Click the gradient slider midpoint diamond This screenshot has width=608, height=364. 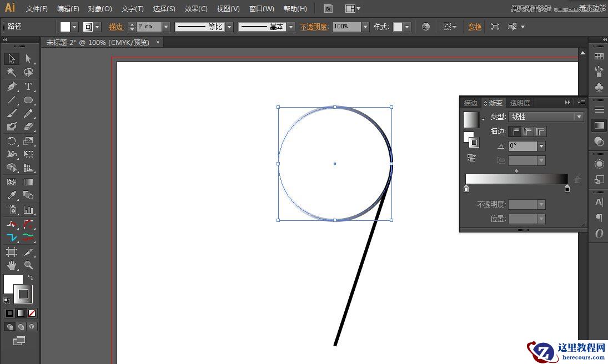pos(517,170)
